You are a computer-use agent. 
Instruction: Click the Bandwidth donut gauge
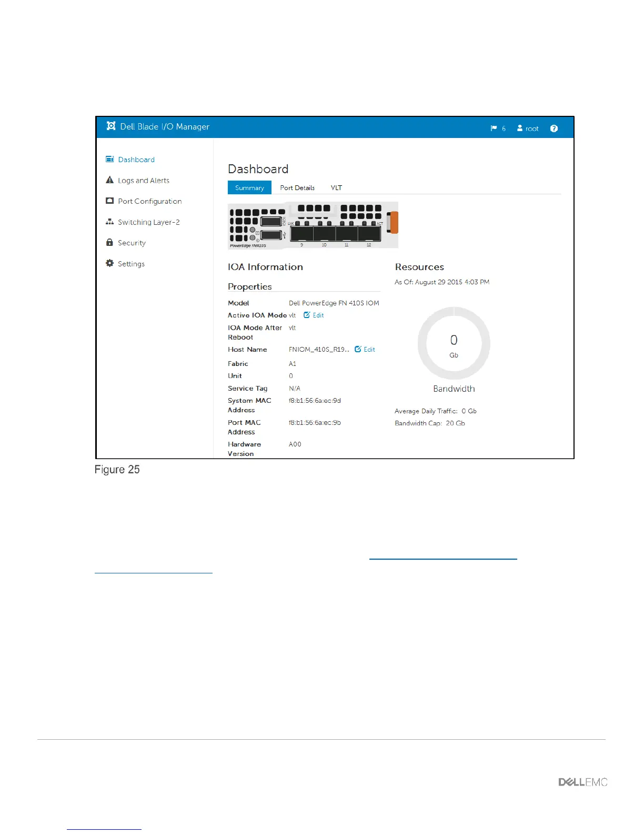click(x=454, y=343)
